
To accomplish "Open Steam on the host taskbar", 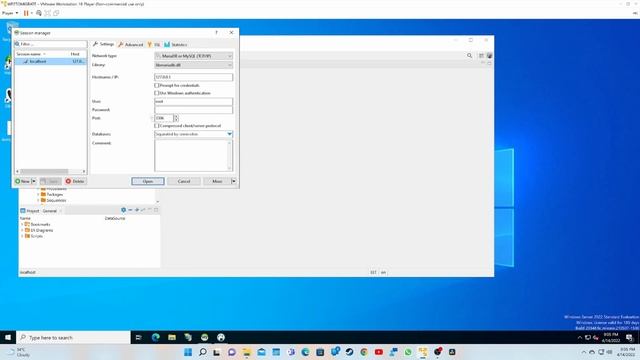I will (x=349, y=352).
